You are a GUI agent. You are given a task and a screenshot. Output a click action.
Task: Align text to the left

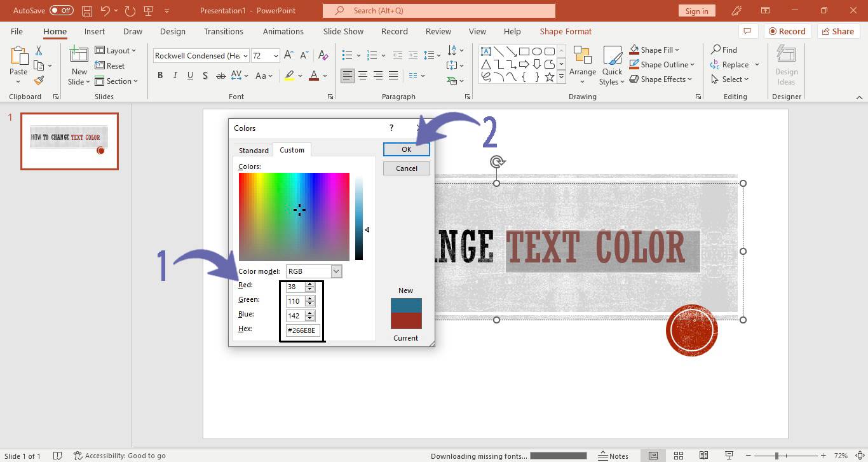pyautogui.click(x=348, y=76)
